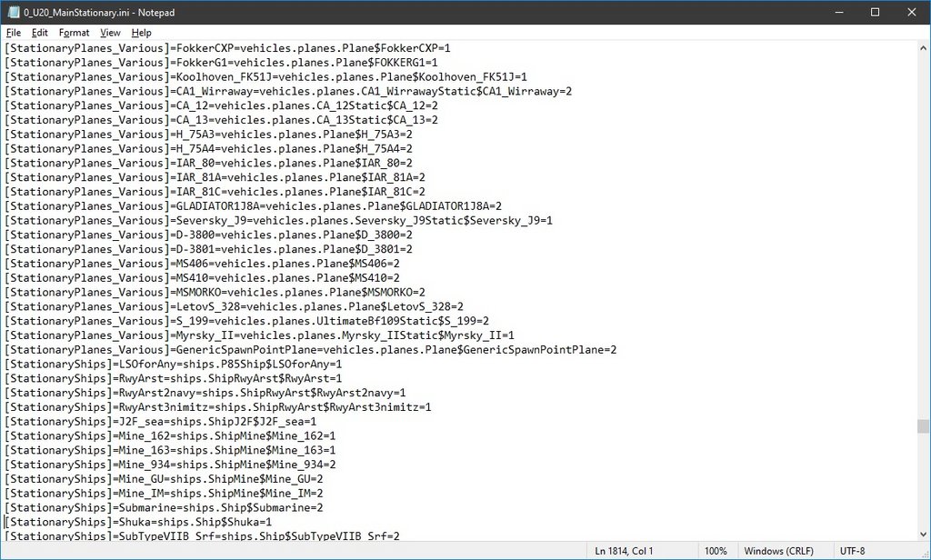Click the H_75A4 line

(x=209, y=148)
